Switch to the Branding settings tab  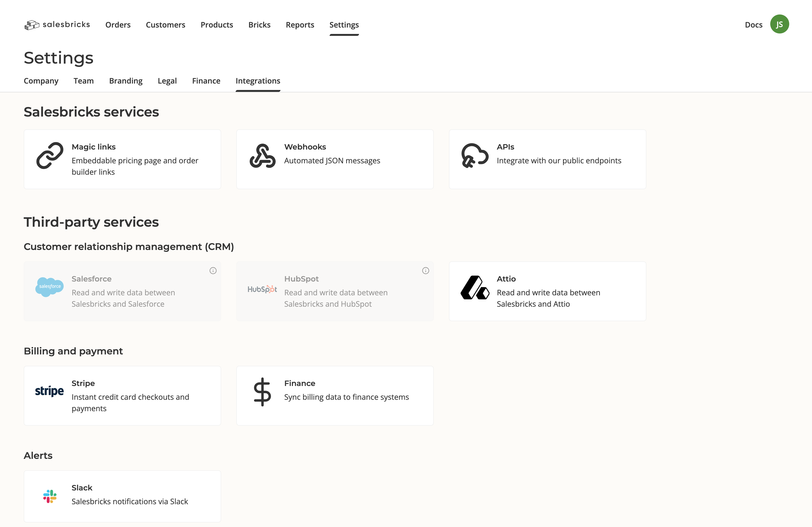[126, 81]
